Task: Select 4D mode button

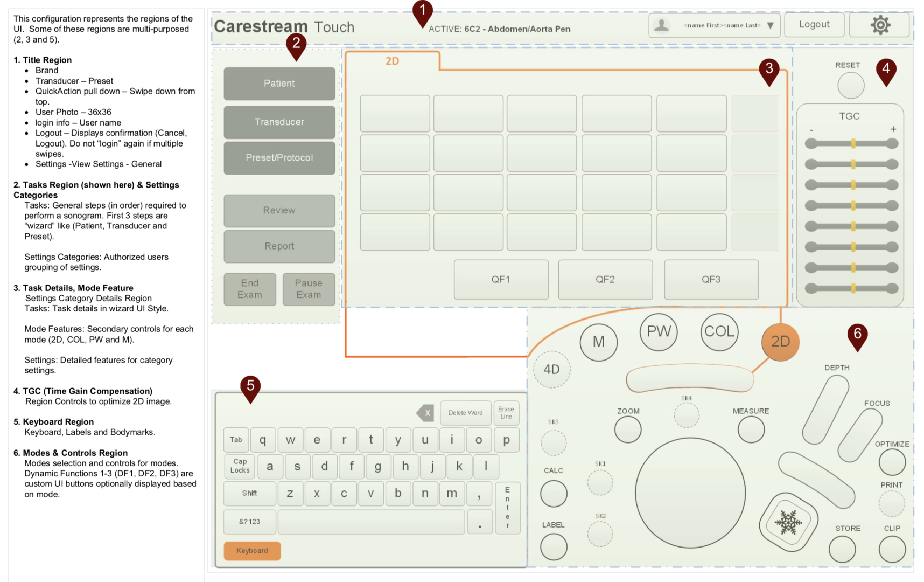Action: pos(551,369)
